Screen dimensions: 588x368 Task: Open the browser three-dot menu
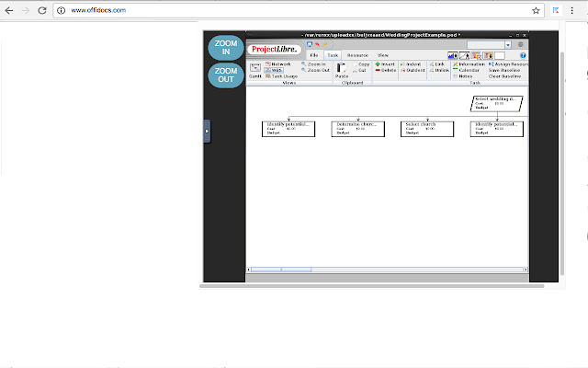point(571,10)
